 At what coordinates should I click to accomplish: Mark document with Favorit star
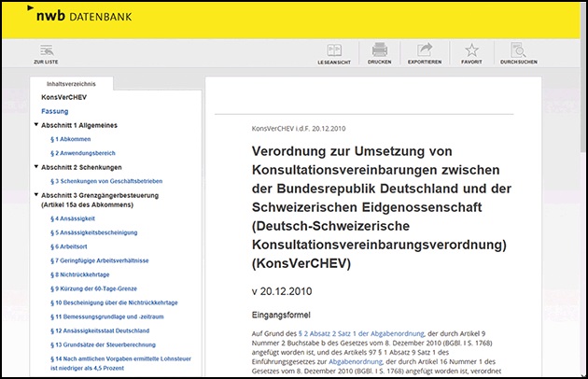pos(471,53)
